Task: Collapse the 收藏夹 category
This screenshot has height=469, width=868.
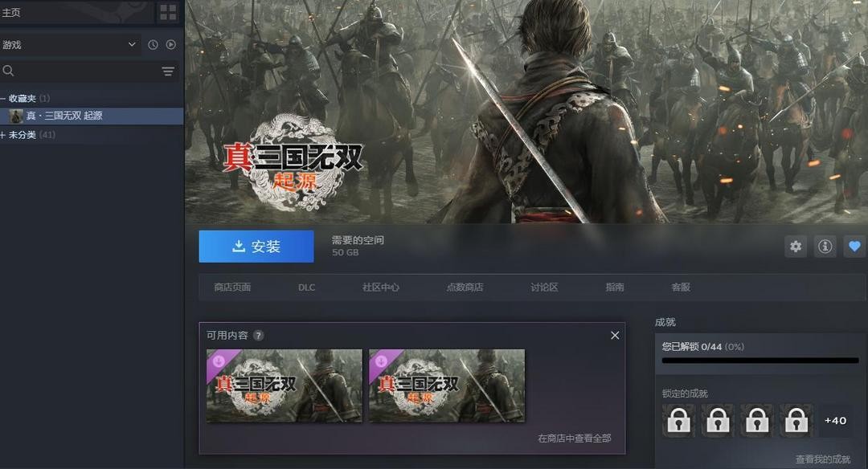Action: click(x=2, y=99)
